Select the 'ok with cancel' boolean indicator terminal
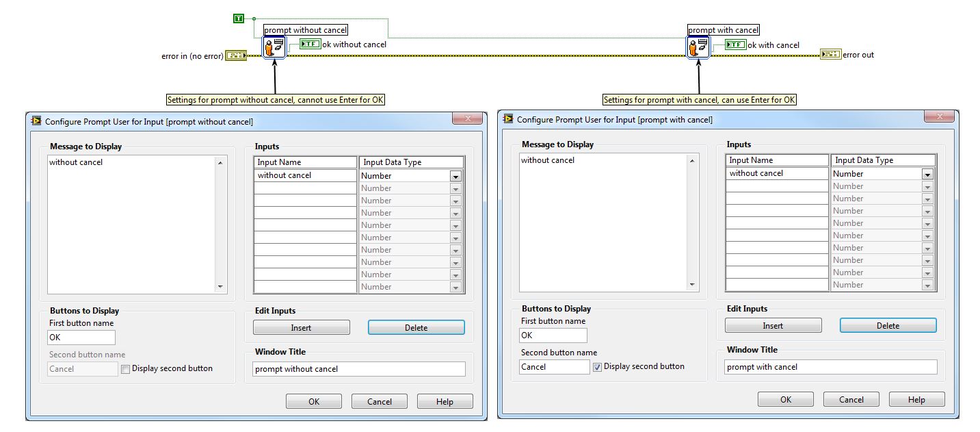Screen dimensions: 980x432 (735, 45)
